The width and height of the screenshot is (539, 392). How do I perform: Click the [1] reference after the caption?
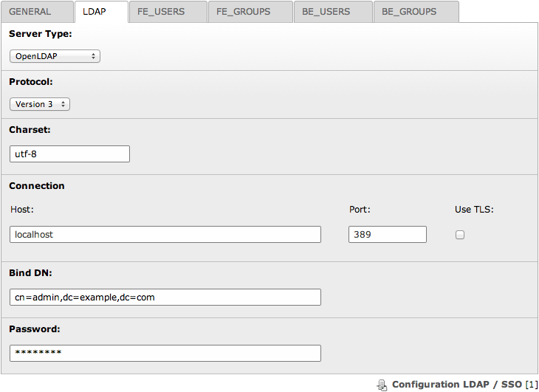pyautogui.click(x=531, y=385)
